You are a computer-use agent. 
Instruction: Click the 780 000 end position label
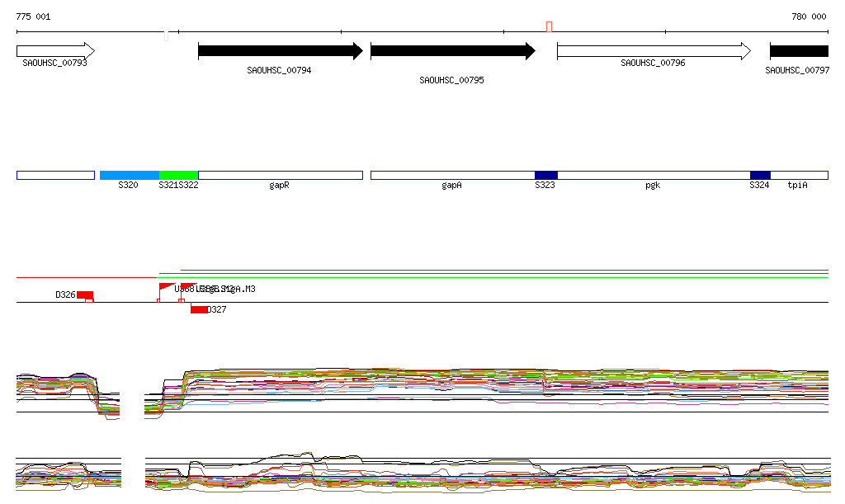coord(809,16)
